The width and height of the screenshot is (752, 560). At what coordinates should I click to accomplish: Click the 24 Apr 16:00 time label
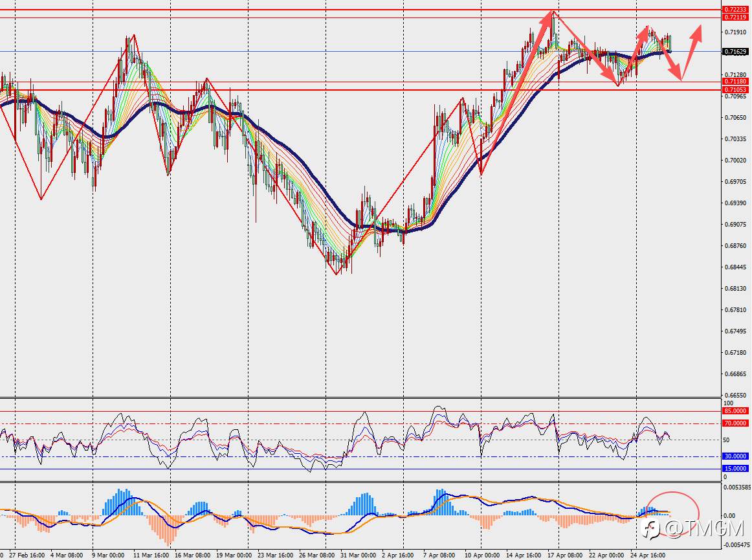[648, 555]
